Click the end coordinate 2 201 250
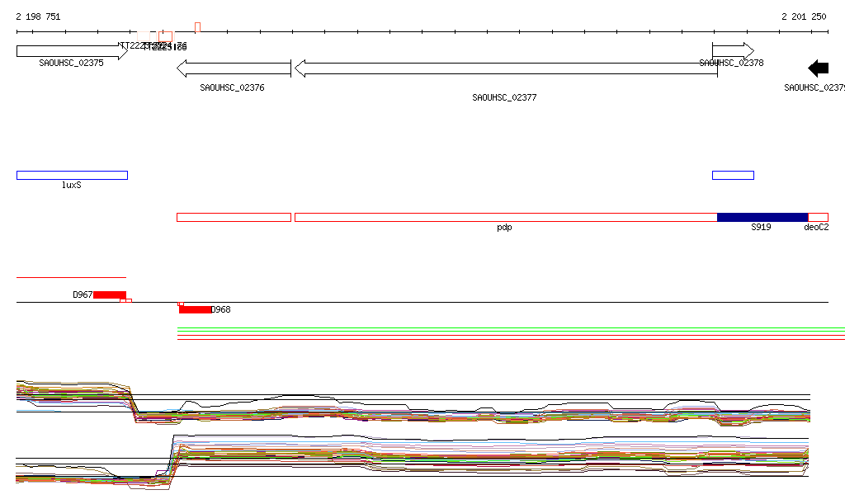This screenshot has height=504, width=845. pyautogui.click(x=804, y=16)
